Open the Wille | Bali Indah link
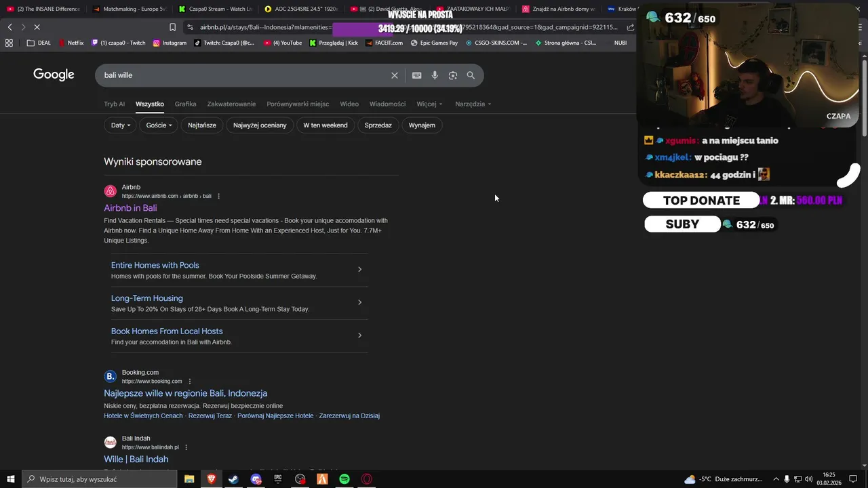This screenshot has width=868, height=488. coord(136,459)
